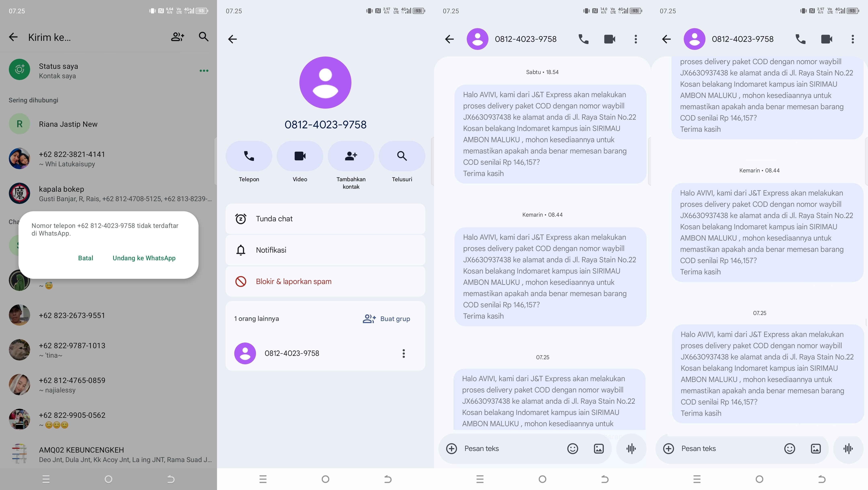
Task: Tap the search icon in Kirim ke header
Action: [x=204, y=37]
